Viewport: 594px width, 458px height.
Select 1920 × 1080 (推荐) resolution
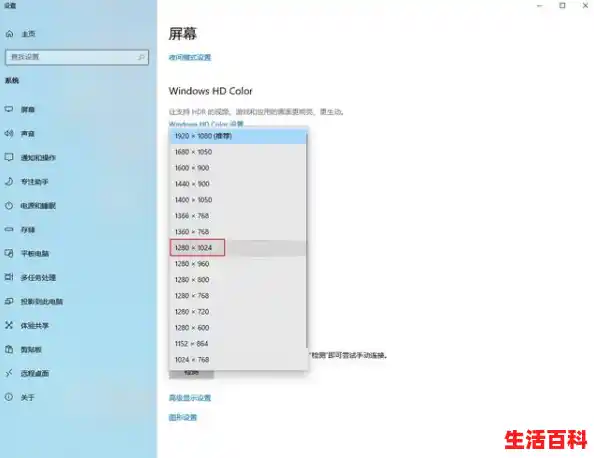tap(238, 136)
